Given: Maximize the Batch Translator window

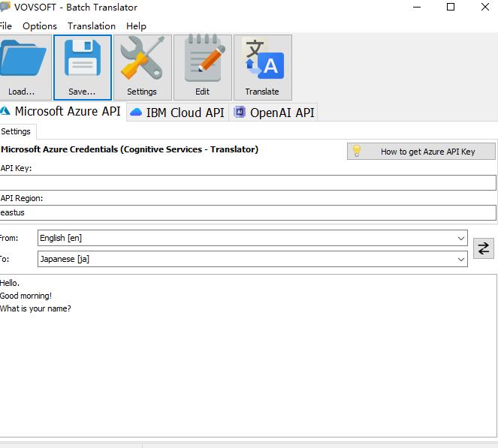Looking at the screenshot, I should coord(451,7).
